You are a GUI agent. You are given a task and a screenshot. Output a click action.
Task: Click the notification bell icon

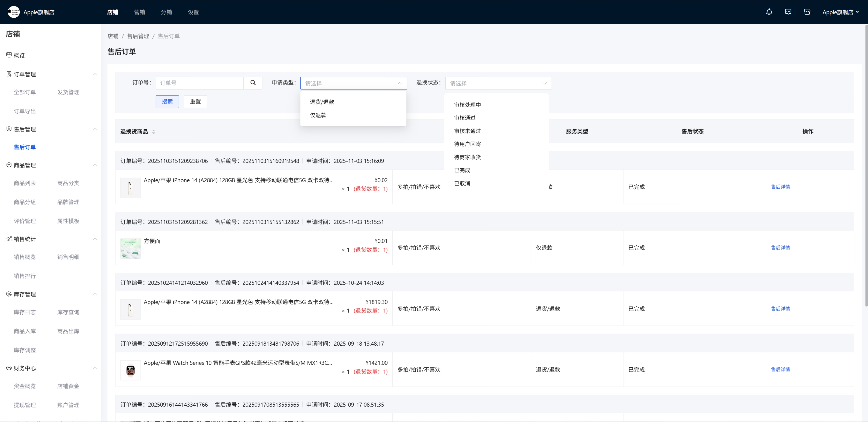click(x=769, y=12)
